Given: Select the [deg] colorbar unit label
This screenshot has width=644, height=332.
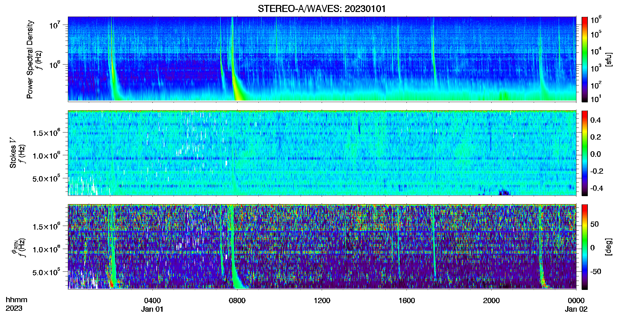Looking at the screenshot, I should [608, 247].
